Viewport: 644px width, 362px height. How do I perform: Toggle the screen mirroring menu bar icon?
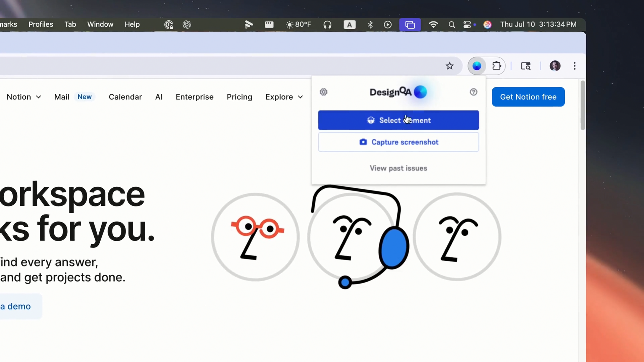[410, 24]
